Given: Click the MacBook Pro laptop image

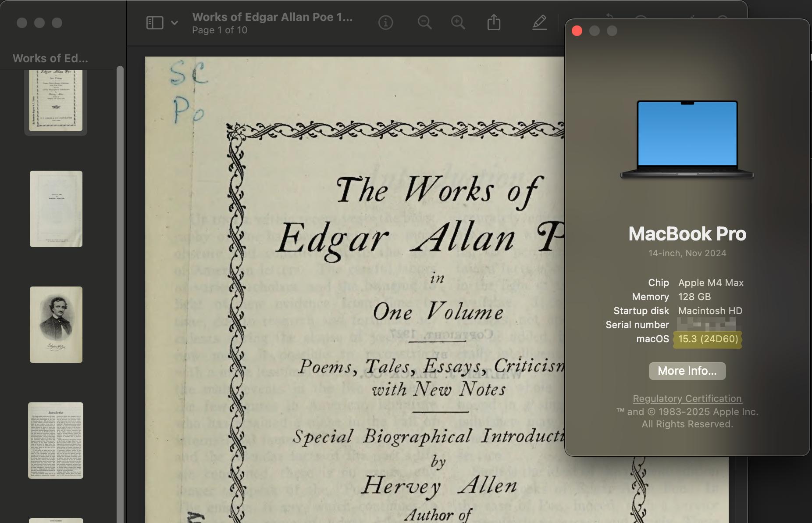Looking at the screenshot, I should click(687, 140).
